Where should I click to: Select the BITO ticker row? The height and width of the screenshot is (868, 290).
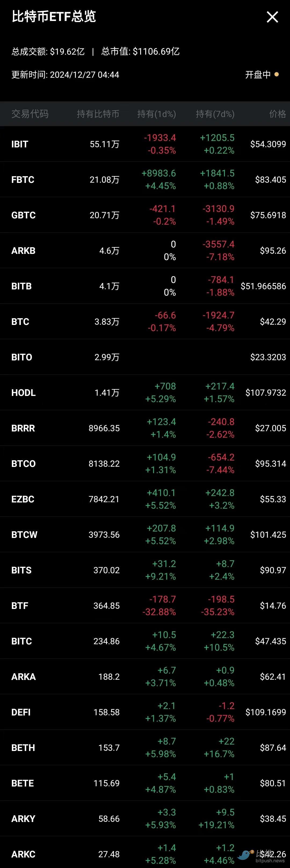22,357
